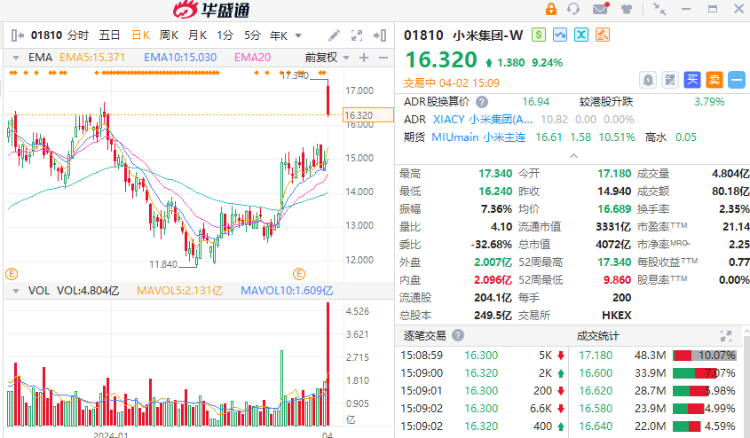
Task: Click the EMA20 indicator label
Action: coord(252,58)
